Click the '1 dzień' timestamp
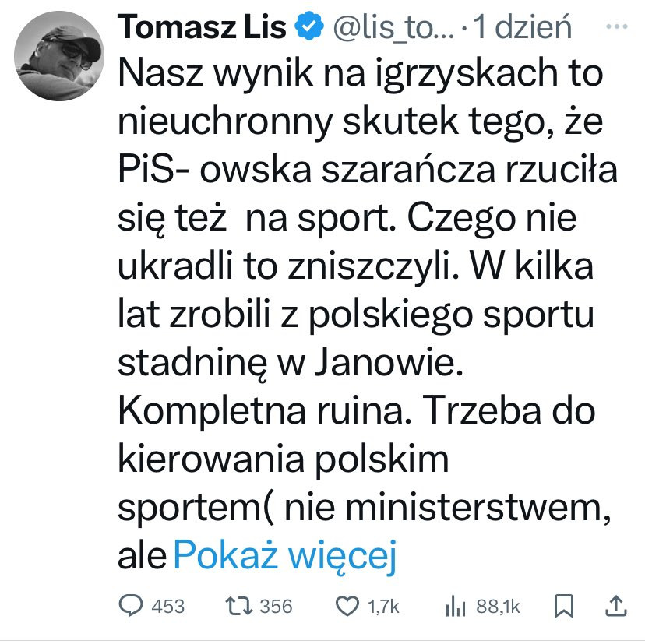Screen dimensions: 645x644 522,26
